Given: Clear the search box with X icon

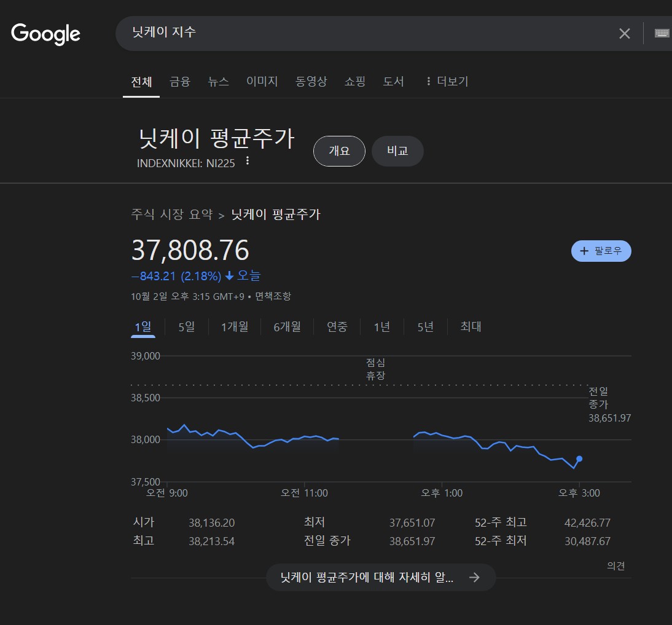Looking at the screenshot, I should [x=624, y=34].
